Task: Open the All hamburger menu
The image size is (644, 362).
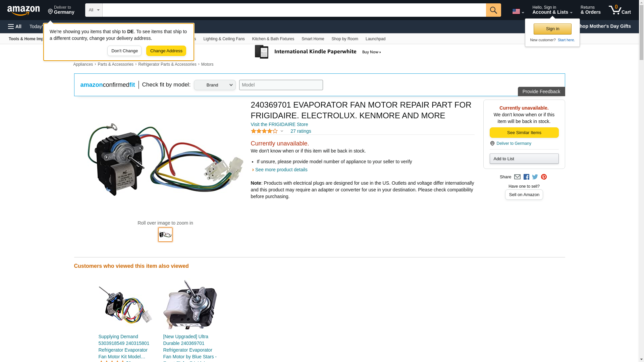Action: pyautogui.click(x=15, y=26)
